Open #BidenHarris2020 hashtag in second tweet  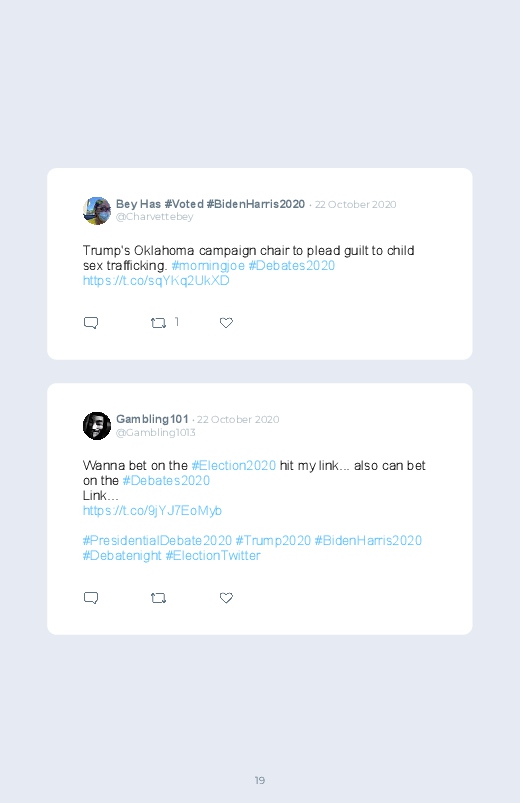tap(368, 541)
